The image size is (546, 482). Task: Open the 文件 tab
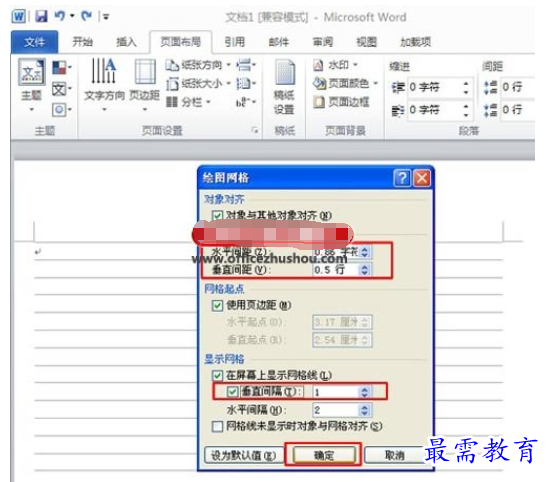pyautogui.click(x=34, y=42)
